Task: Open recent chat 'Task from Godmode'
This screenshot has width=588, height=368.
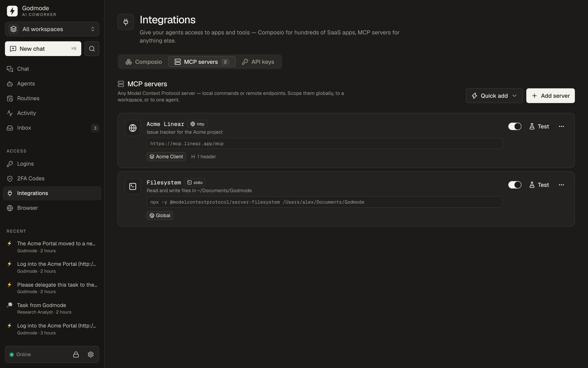Action: click(x=52, y=308)
